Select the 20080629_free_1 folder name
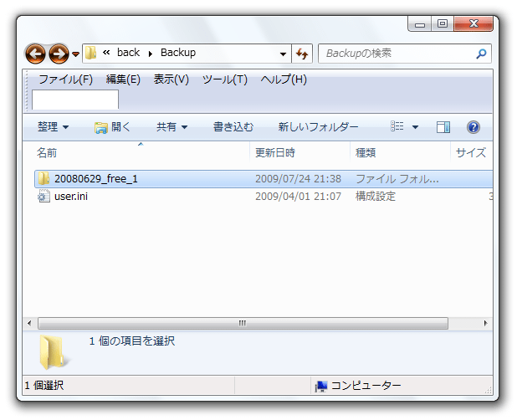Image resolution: width=517 pixels, height=420 pixels. (x=96, y=179)
